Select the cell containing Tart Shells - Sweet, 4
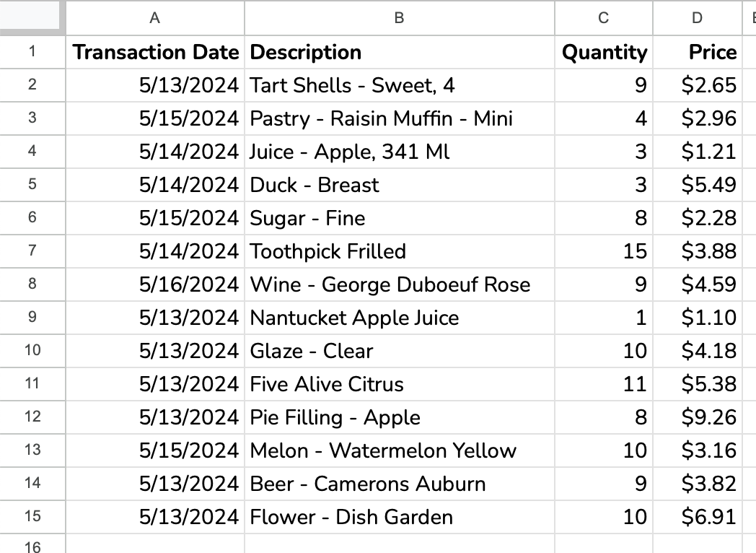756x553 pixels. point(399,85)
